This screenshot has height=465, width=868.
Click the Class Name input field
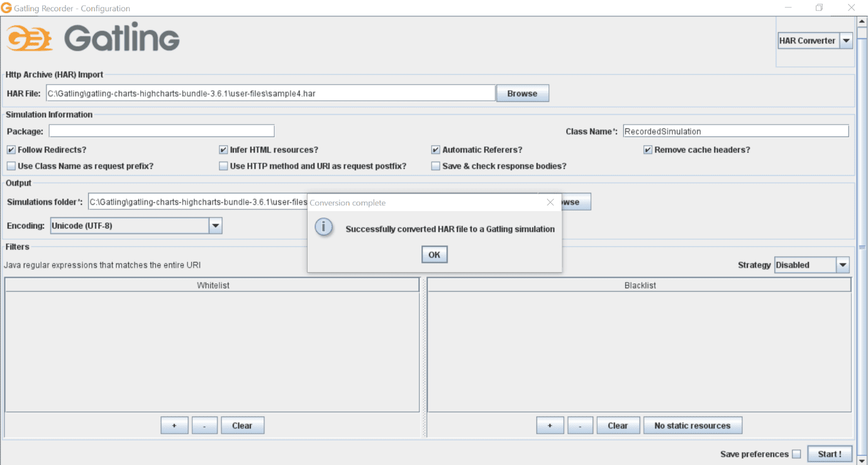(735, 131)
